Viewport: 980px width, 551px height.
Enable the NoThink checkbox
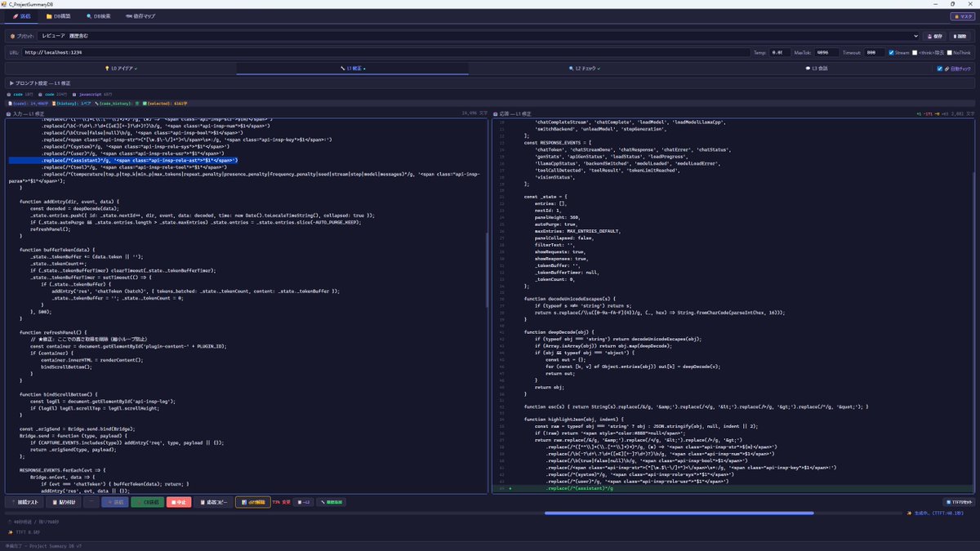coord(950,52)
